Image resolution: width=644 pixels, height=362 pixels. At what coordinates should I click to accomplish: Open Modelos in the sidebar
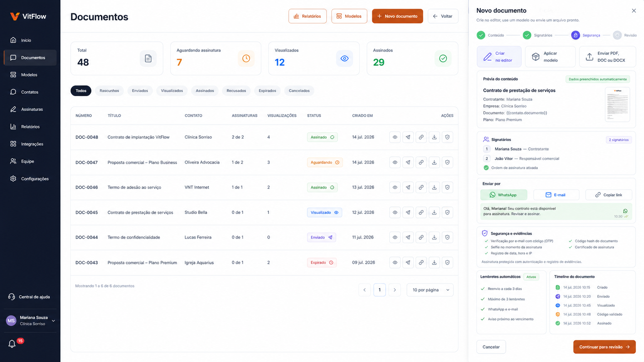pyautogui.click(x=30, y=75)
